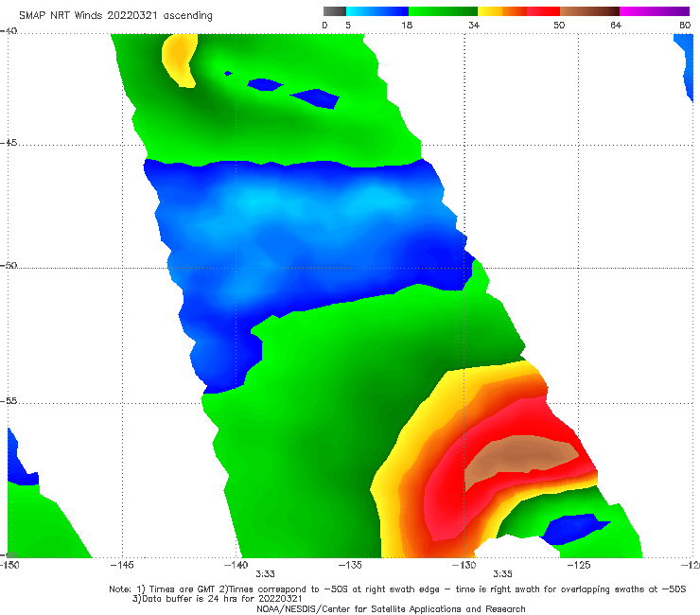Click the brown maximum-wind core on the map
Image resolution: width=700 pixels, height=615 pixels.
[x=520, y=458]
